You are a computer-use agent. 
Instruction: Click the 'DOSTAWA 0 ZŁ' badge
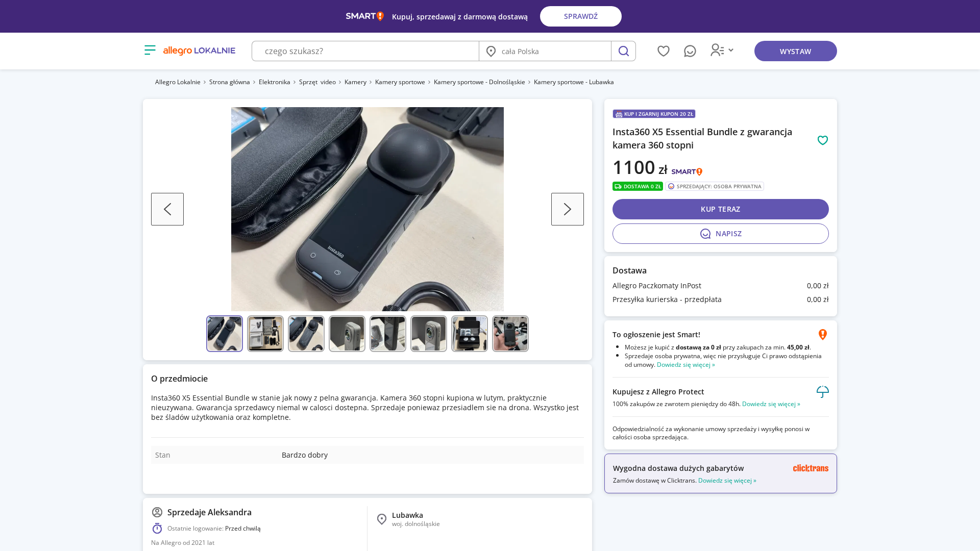pos(638,186)
